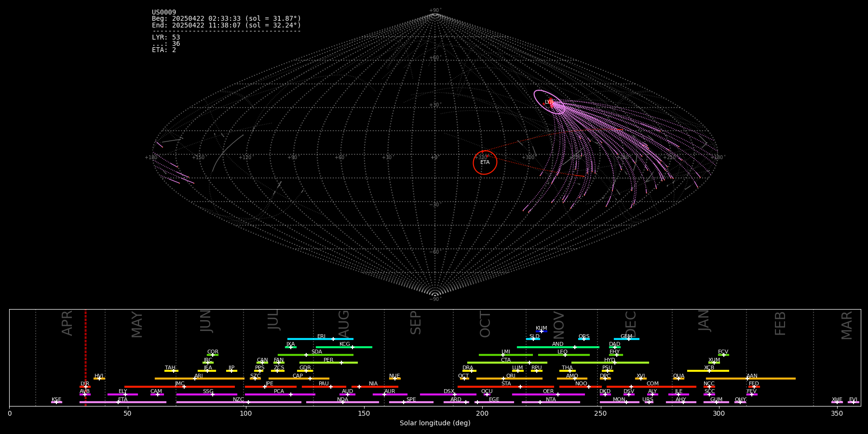Click the ETA: 2 count text

[164, 50]
